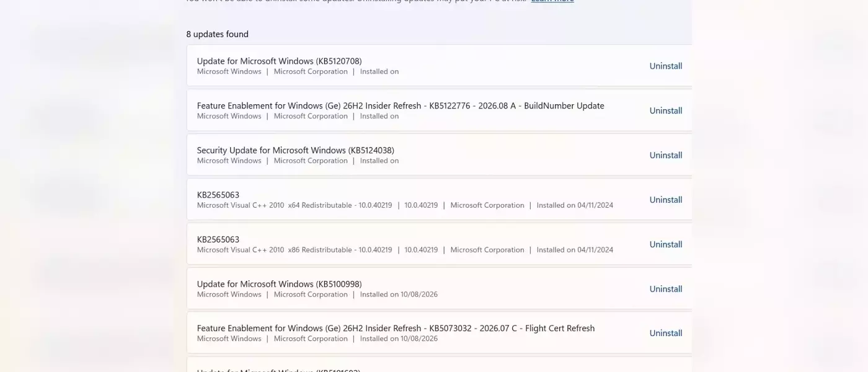Image resolution: width=868 pixels, height=372 pixels.
Task: Click the 'Visual C++ 2010 x86 Redistributable' text
Action: coord(294,250)
